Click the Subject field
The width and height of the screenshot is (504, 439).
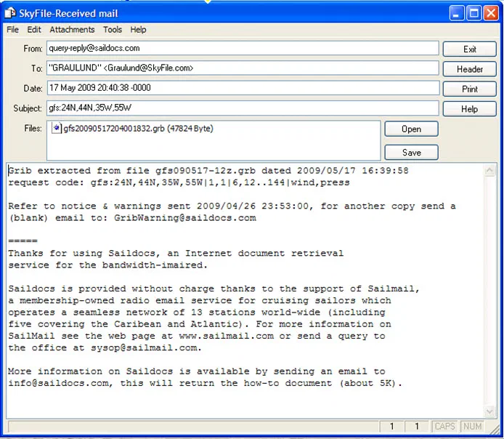[243, 108]
